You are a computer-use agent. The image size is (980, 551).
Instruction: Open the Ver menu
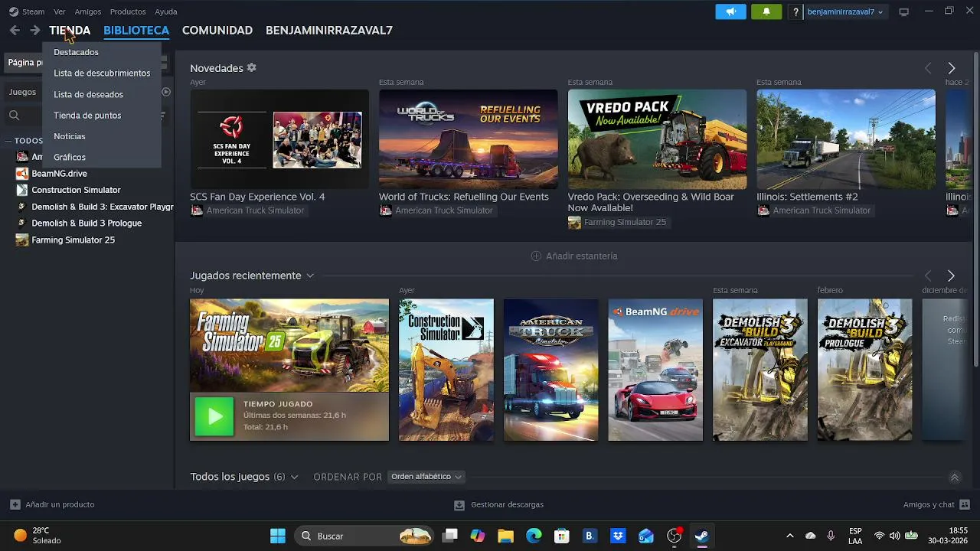(x=59, y=11)
